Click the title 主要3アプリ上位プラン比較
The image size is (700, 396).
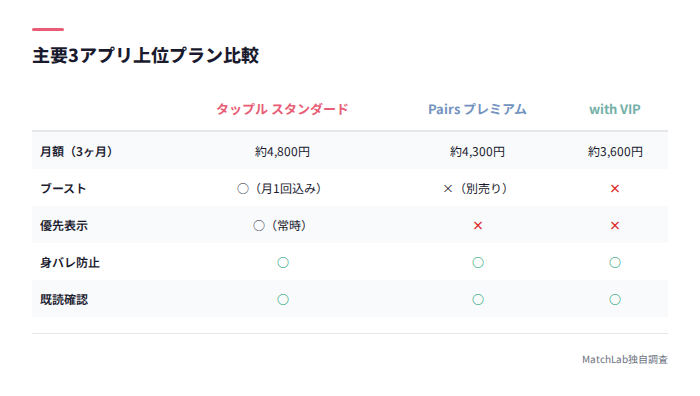coord(146,55)
